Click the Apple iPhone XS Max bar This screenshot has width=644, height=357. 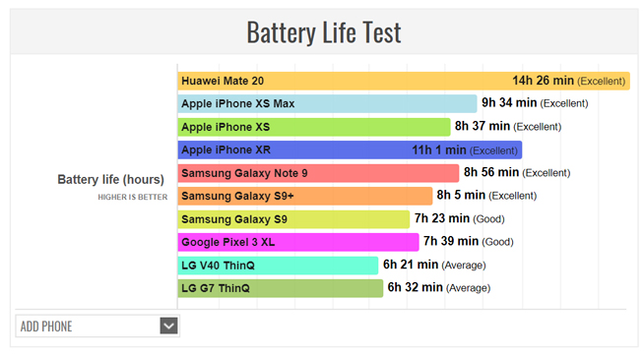(x=327, y=104)
